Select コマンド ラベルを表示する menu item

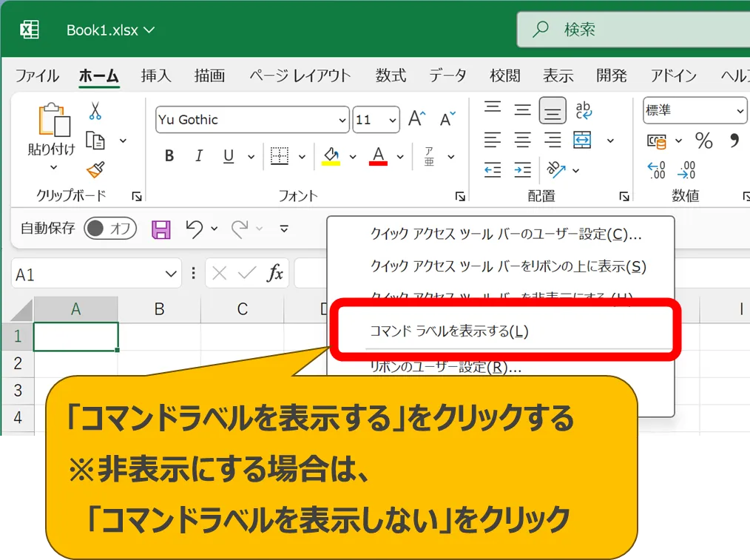coord(449,331)
